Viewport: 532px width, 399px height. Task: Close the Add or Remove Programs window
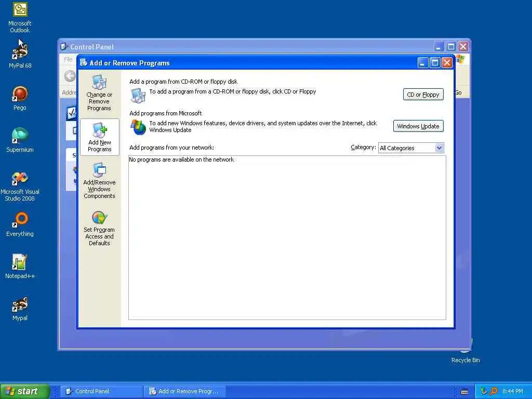click(x=447, y=62)
